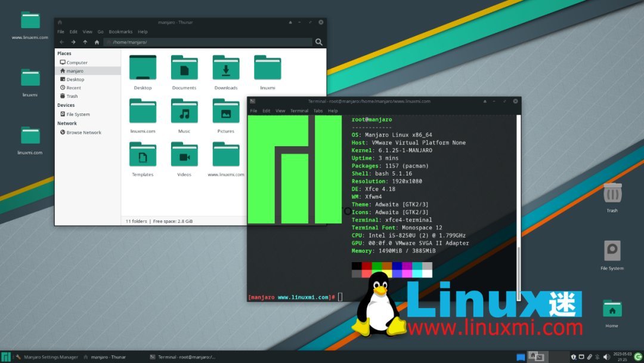This screenshot has height=363, width=644.
Task: Open the Help menu in Thunar
Action: pyautogui.click(x=143, y=32)
